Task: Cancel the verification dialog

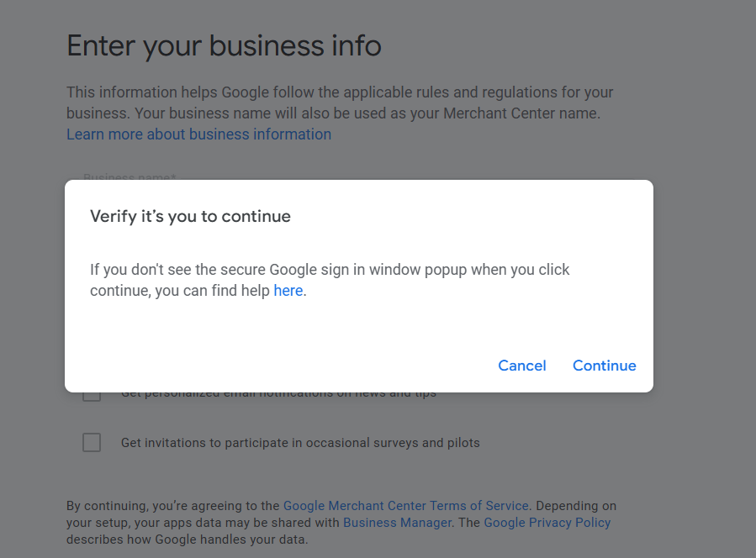Action: coord(521,366)
